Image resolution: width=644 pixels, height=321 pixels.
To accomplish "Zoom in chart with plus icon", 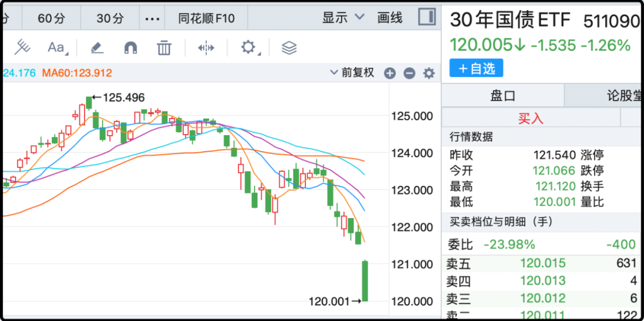I will click(x=390, y=73).
